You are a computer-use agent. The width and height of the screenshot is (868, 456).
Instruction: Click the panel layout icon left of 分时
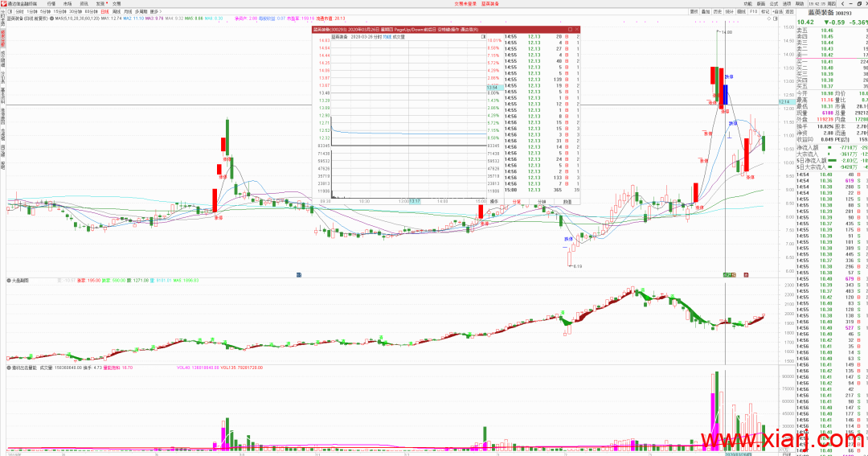tap(10, 11)
